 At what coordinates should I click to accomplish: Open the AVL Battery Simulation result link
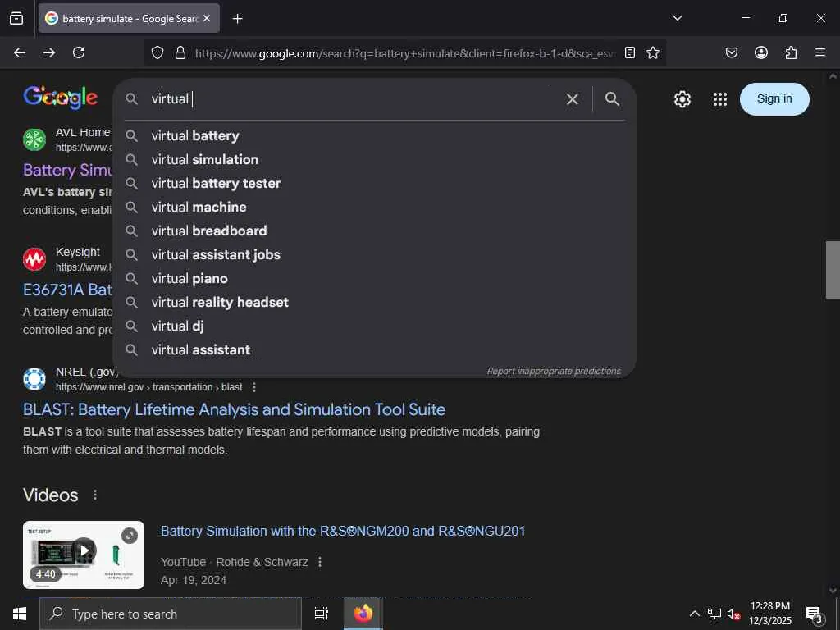[x=67, y=170]
